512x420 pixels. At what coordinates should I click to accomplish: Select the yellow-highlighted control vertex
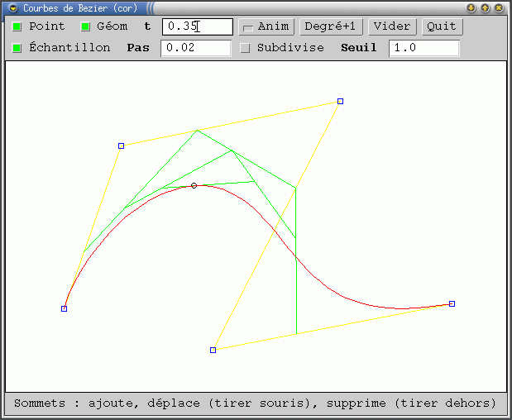(x=121, y=146)
